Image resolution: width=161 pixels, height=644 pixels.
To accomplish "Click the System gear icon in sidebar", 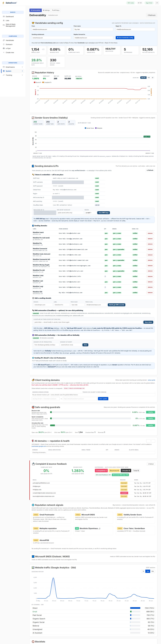I will pyautogui.click(x=4, y=71).
